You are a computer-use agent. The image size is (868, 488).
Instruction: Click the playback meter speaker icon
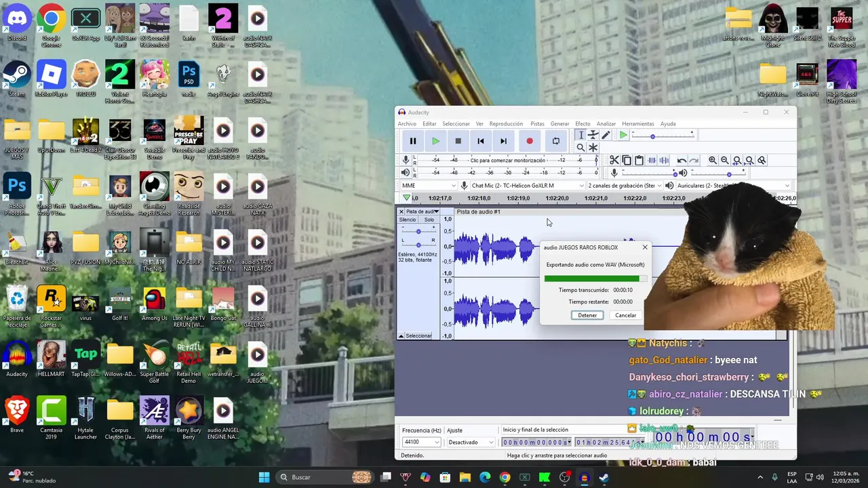pos(406,173)
